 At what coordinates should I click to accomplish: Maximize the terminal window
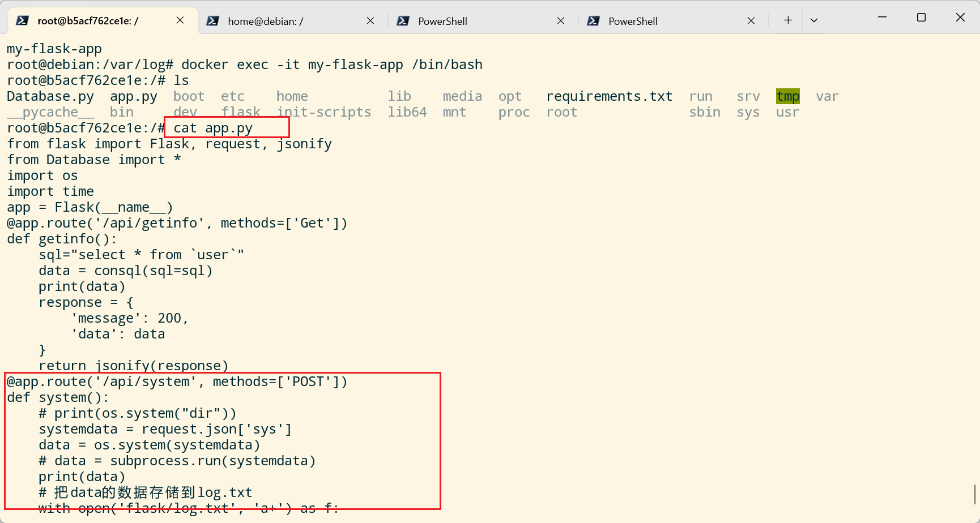[921, 18]
